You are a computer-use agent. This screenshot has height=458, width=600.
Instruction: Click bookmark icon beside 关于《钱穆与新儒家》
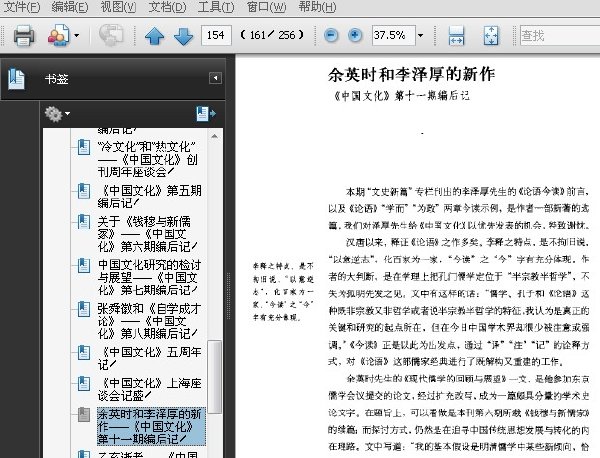click(84, 222)
